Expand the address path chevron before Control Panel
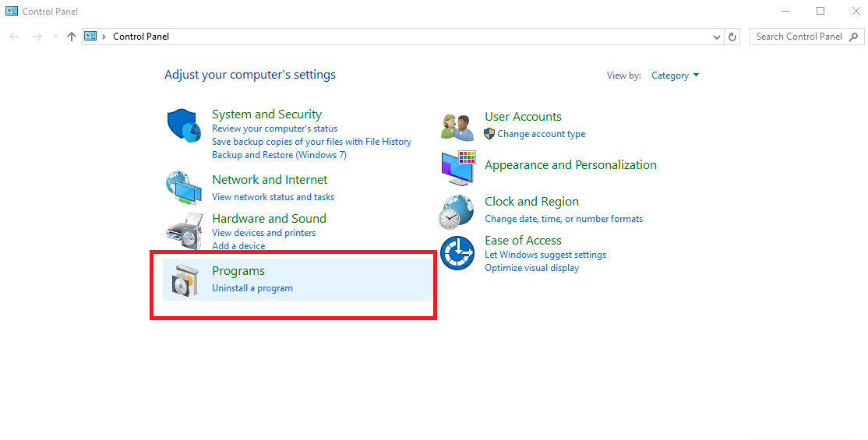This screenshot has height=440, width=868. pyautogui.click(x=104, y=37)
